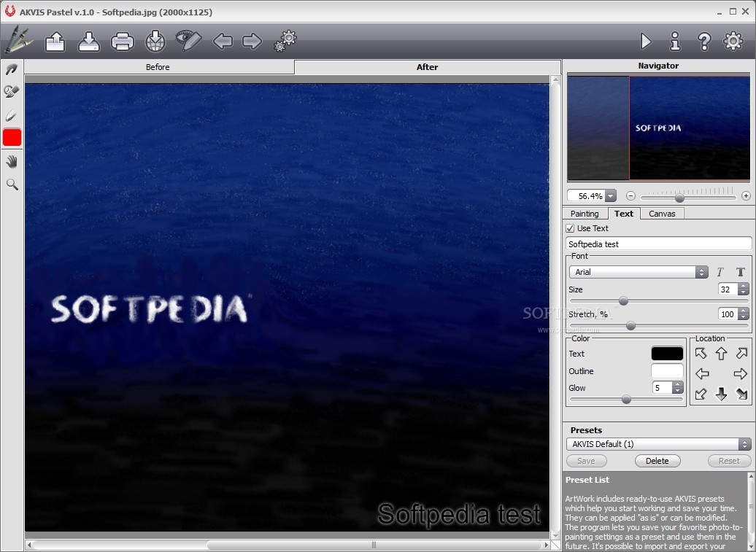Click the vertical scrollbar beside the canvas

coord(555,308)
